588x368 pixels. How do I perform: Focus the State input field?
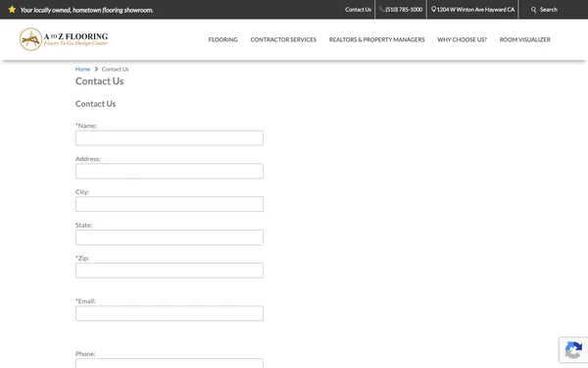coord(170,237)
